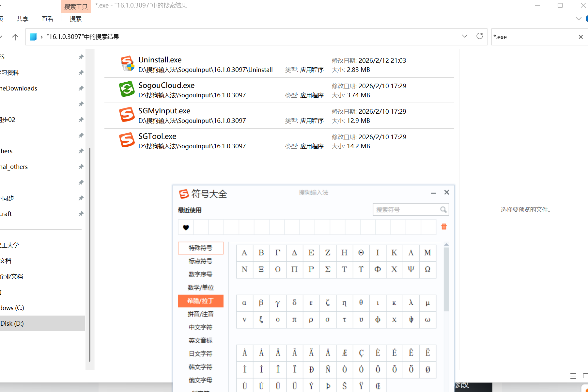This screenshot has width=588, height=392.
Task: Click the pin icon beside neDownloads
Action: coord(81,88)
